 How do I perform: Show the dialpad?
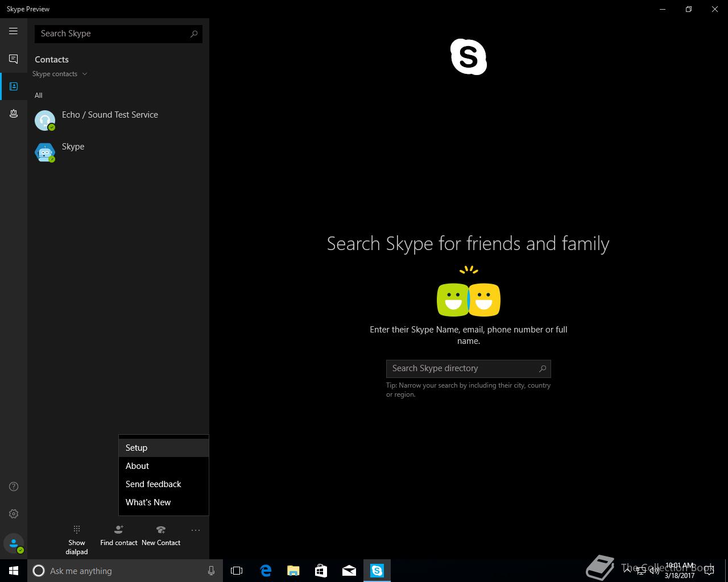click(76, 539)
